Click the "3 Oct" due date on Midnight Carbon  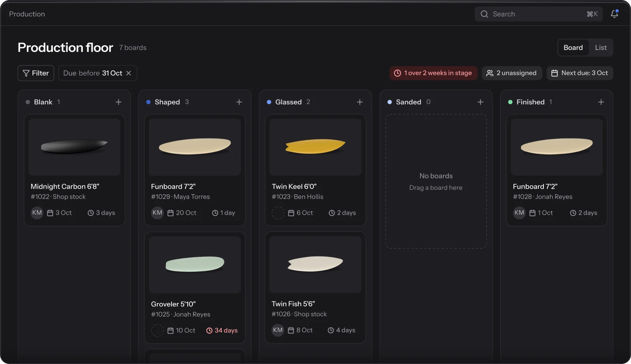63,213
